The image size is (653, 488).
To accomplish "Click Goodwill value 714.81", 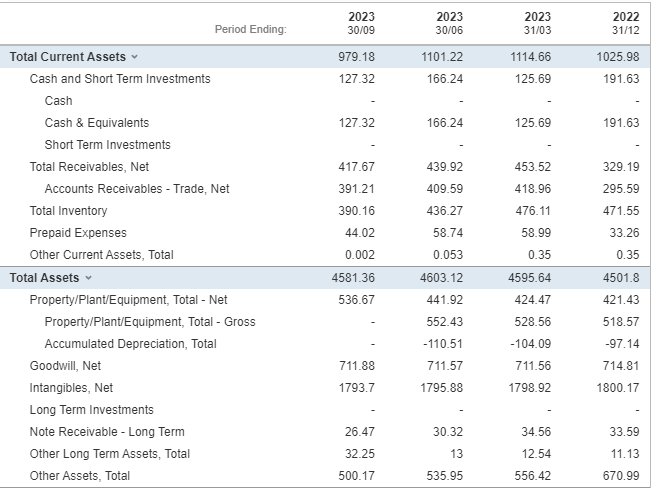I will (x=621, y=366).
